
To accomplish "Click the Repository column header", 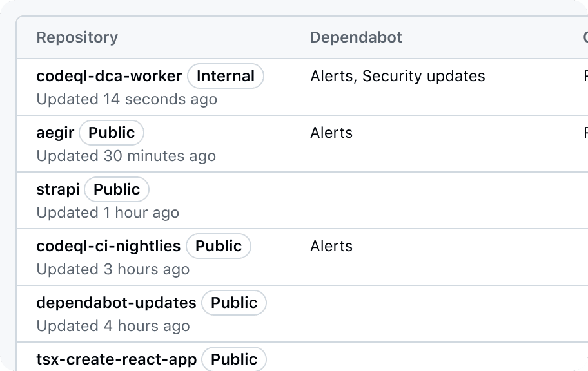I will pyautogui.click(x=77, y=37).
